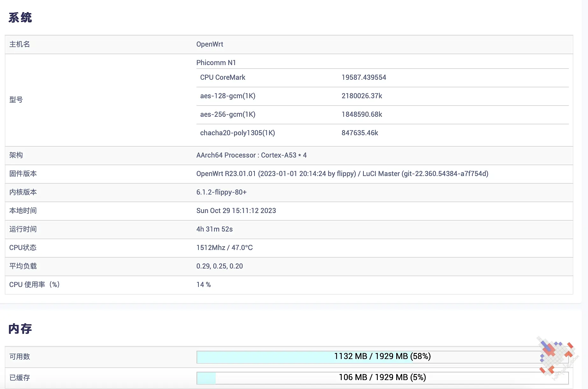Select the kernel version 6.1.2-flippy-80+
This screenshot has height=389, width=588.
click(x=221, y=192)
